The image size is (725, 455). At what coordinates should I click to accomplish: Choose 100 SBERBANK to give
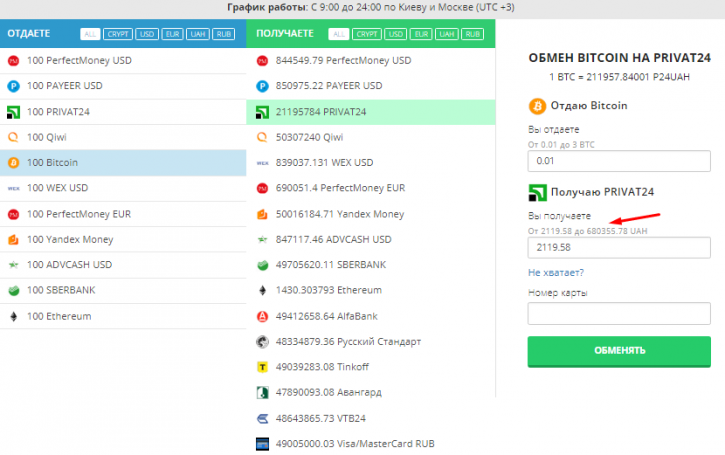click(123, 290)
